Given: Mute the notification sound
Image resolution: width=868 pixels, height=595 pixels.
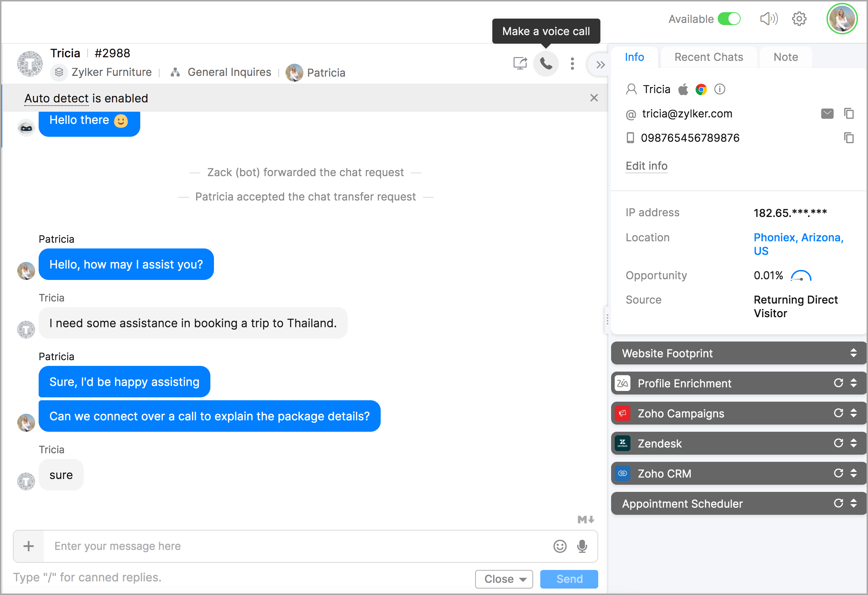Looking at the screenshot, I should click(769, 19).
